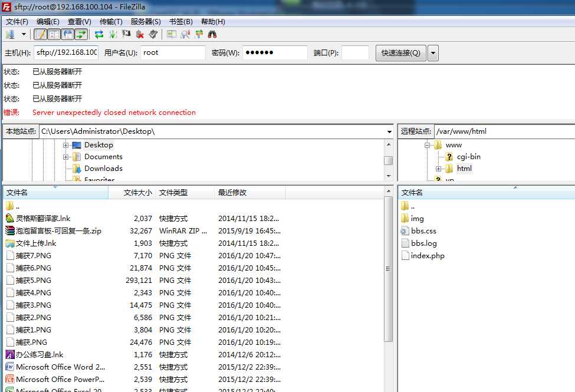Viewport: 575px width, 392px height.
Task: Collapse the www remote tree node
Action: coord(427,145)
